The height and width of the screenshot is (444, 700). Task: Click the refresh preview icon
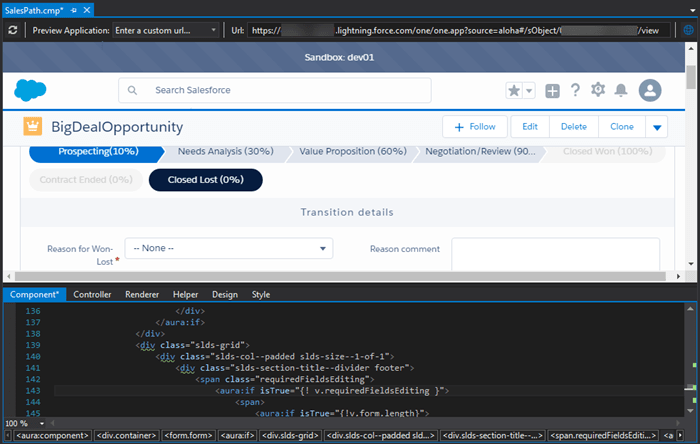pos(12,30)
